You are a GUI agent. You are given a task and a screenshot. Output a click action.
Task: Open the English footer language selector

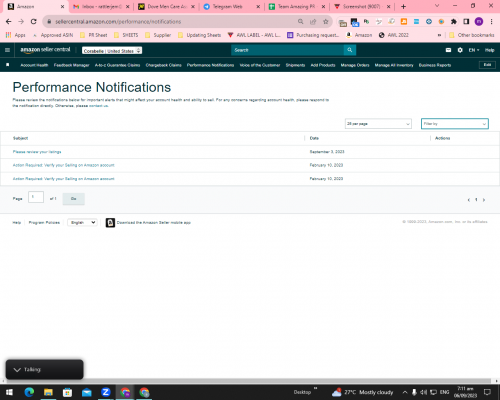coord(82,222)
